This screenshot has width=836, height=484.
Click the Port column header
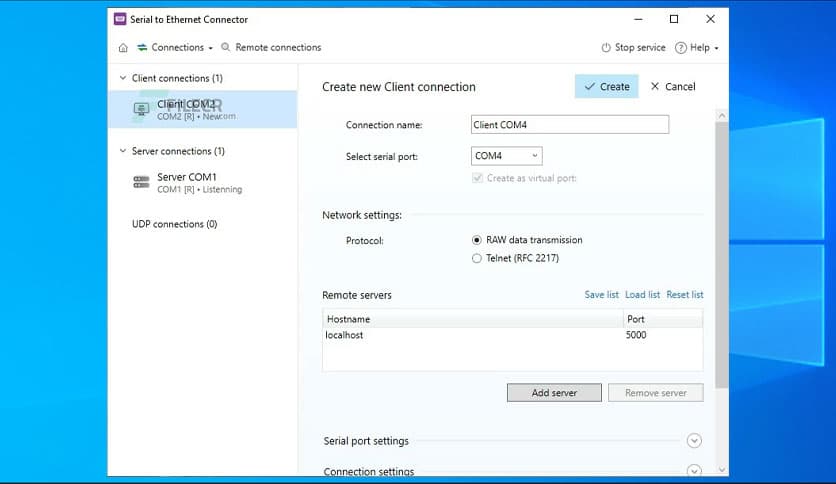point(663,319)
